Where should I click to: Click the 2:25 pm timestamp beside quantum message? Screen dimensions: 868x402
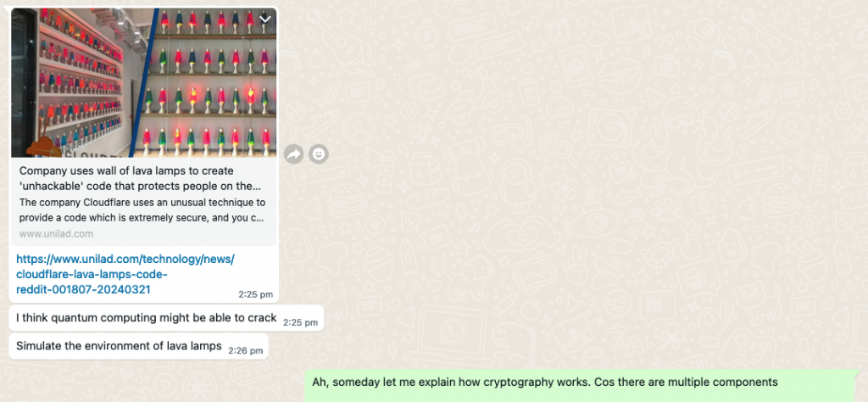click(x=301, y=322)
